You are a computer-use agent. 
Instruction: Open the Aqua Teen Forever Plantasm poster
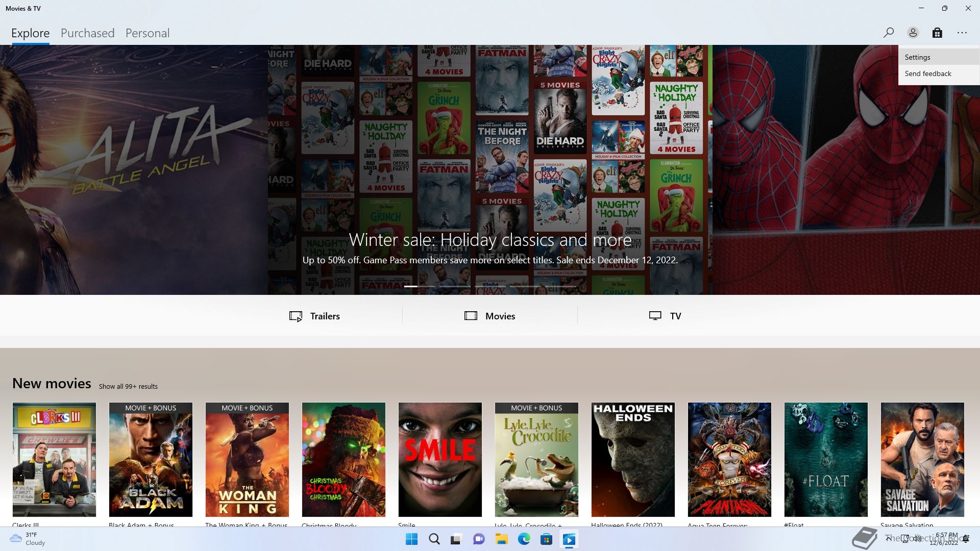click(x=729, y=460)
